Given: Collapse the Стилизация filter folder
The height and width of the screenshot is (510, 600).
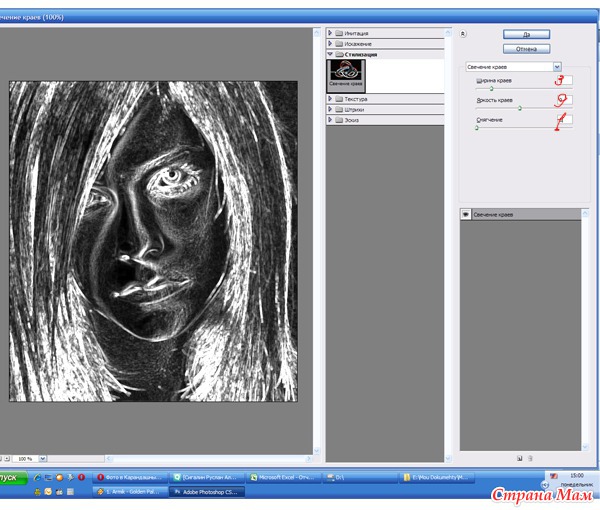Looking at the screenshot, I should 330,54.
